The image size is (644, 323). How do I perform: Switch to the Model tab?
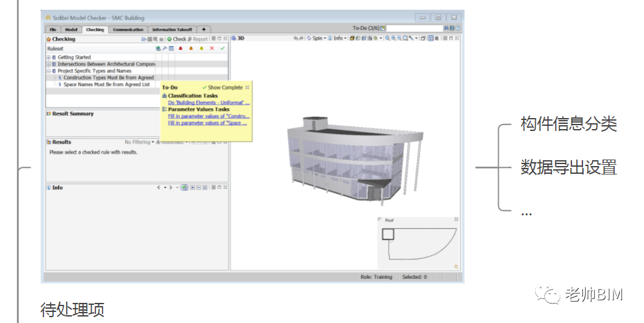[x=71, y=30]
